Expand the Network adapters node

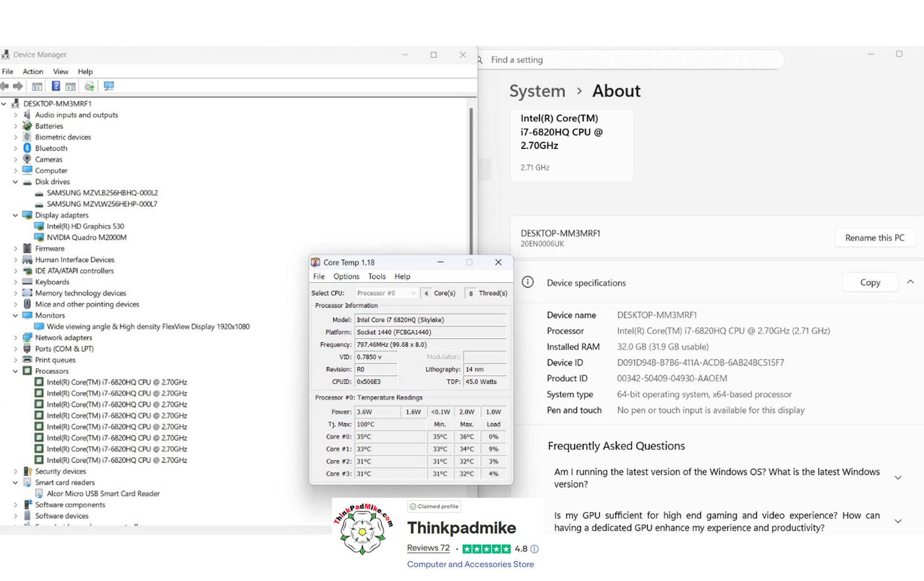[15, 338]
